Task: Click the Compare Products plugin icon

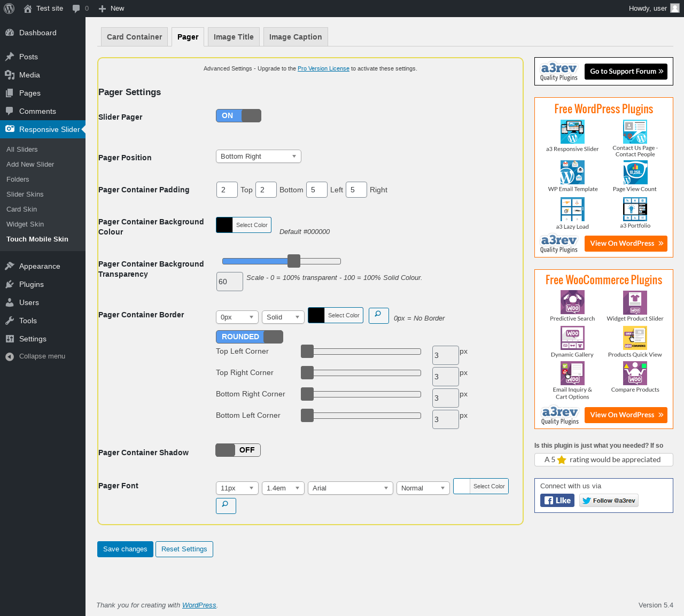Action: coord(635,373)
